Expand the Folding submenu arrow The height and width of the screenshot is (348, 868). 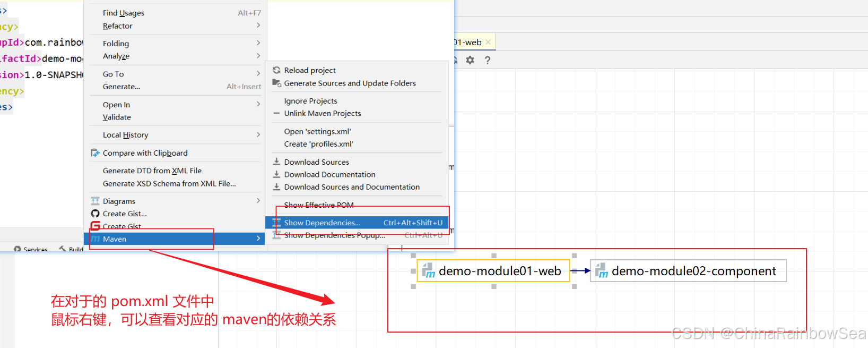point(258,43)
